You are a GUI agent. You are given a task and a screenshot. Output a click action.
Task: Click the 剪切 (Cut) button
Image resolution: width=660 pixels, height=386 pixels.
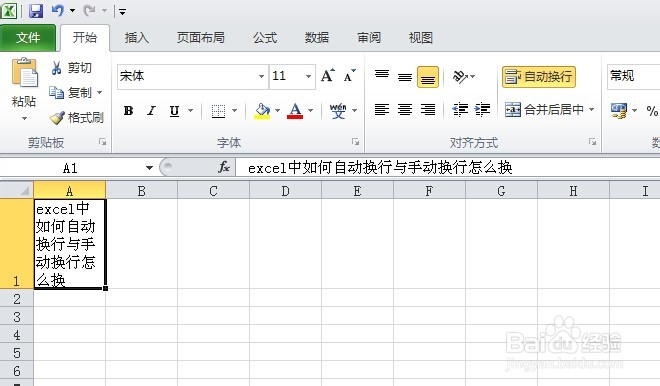point(71,68)
